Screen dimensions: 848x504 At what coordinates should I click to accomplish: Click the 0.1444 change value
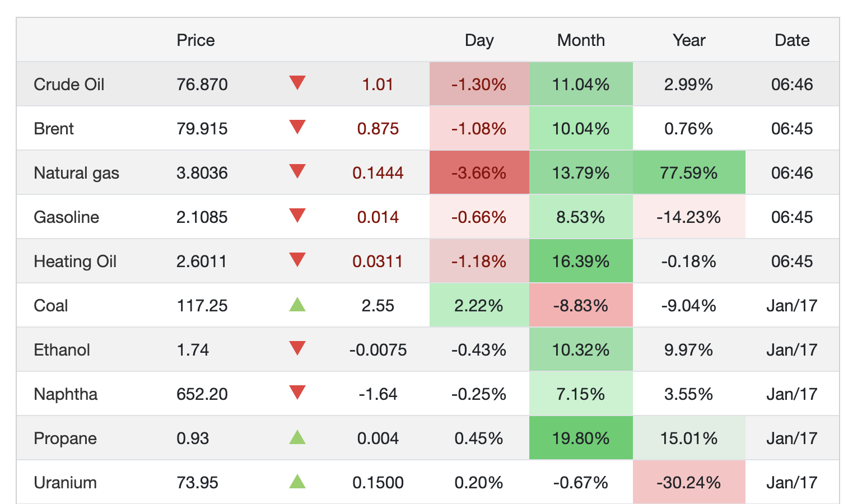[x=378, y=173]
